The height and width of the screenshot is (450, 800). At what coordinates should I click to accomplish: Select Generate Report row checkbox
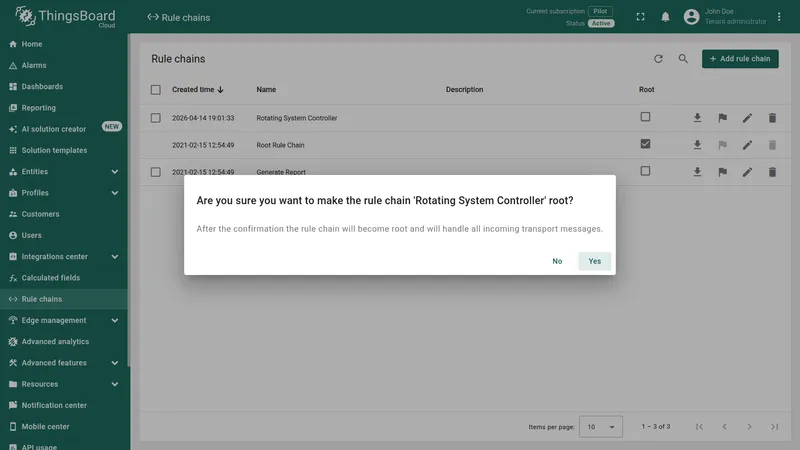click(x=156, y=172)
